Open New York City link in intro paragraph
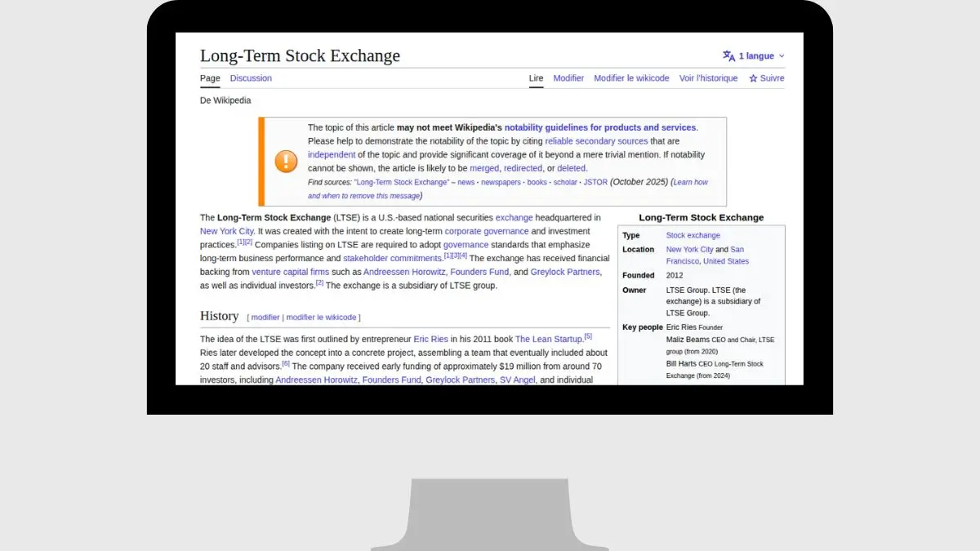This screenshot has height=551, width=980. pyautogui.click(x=226, y=231)
